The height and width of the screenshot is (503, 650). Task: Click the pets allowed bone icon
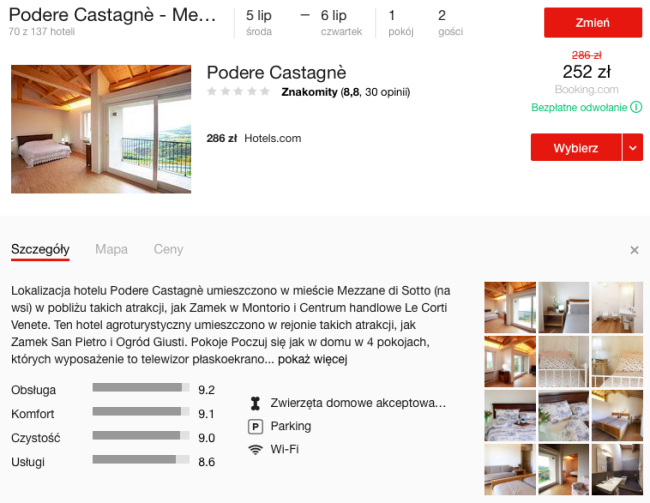coord(255,403)
